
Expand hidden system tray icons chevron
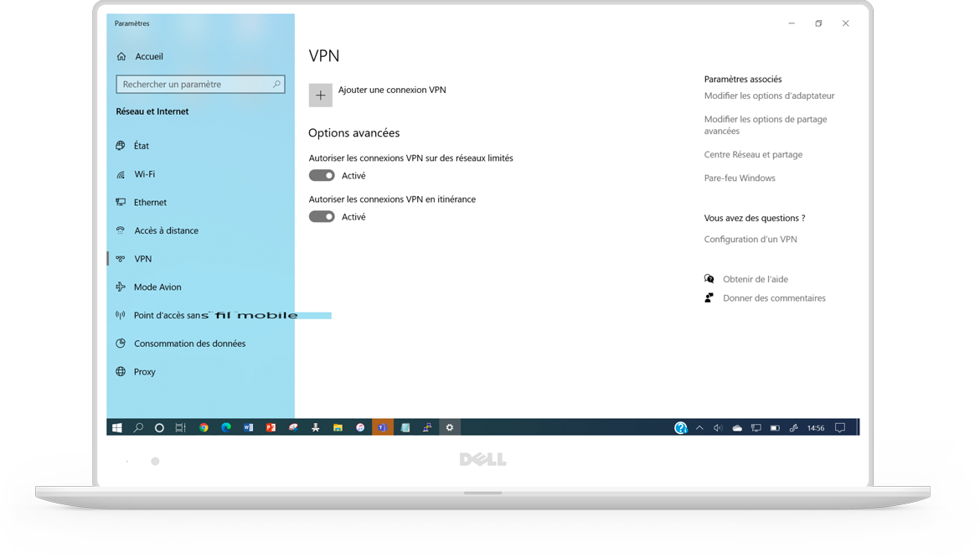tap(699, 427)
